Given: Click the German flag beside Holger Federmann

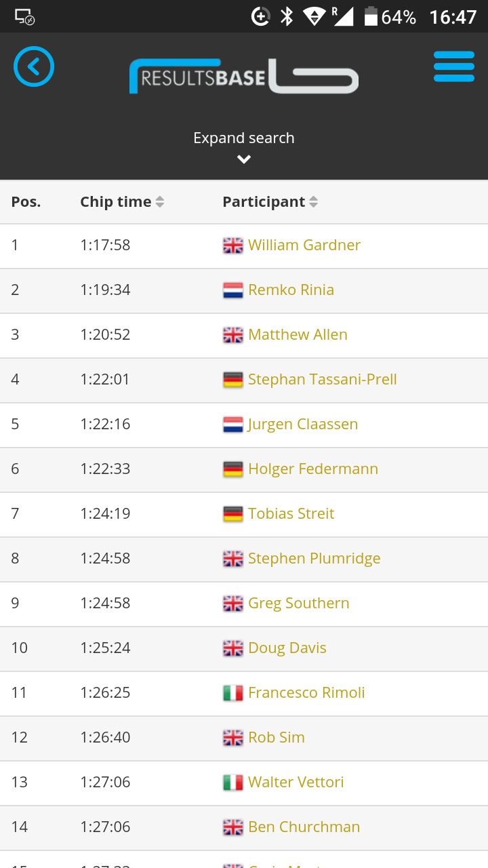Looking at the screenshot, I should 232,469.
